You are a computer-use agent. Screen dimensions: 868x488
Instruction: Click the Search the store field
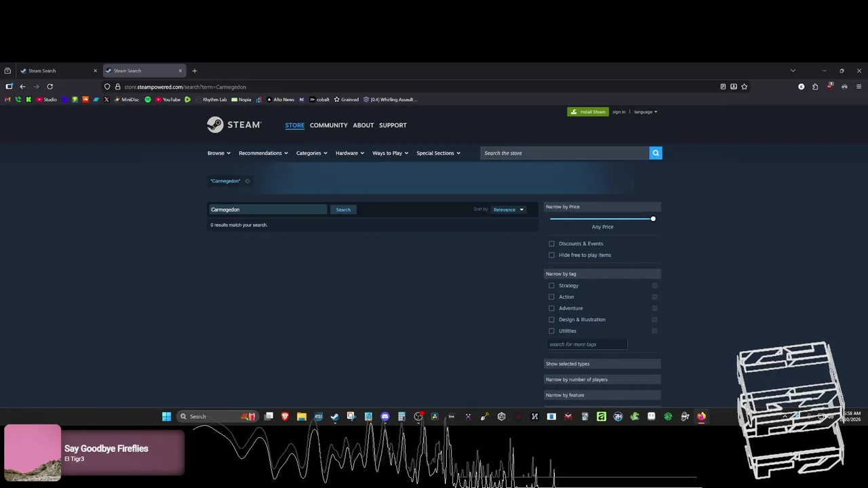pyautogui.click(x=564, y=153)
